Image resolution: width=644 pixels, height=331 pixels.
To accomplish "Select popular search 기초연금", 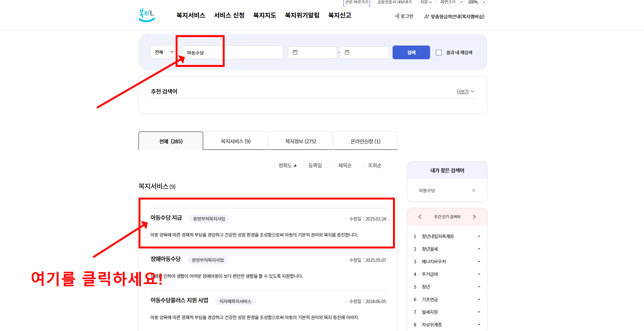I will click(x=430, y=299).
